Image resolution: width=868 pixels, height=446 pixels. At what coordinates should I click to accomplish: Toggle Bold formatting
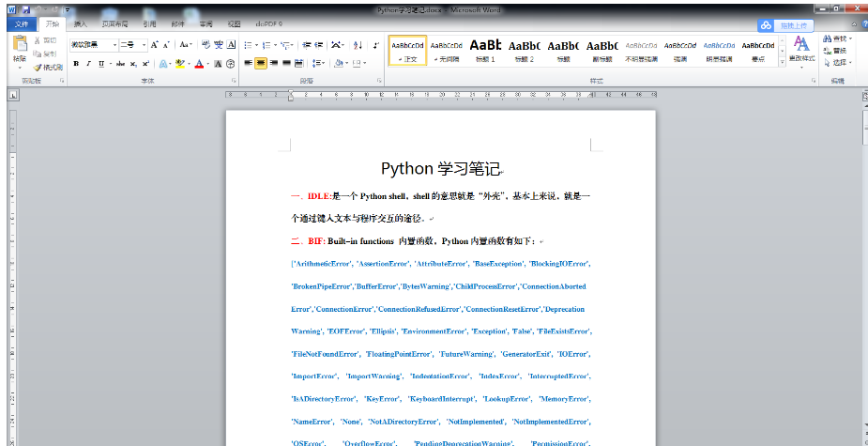click(76, 64)
